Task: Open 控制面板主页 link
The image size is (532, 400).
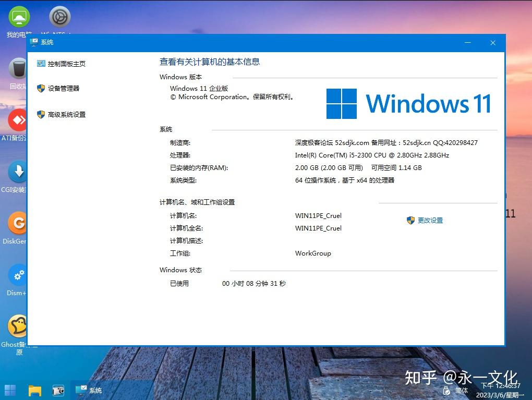Action: [67, 64]
